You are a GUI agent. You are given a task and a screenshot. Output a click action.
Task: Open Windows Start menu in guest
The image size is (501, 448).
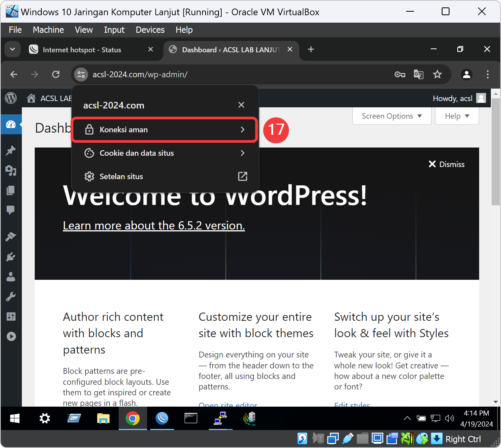pos(15,418)
